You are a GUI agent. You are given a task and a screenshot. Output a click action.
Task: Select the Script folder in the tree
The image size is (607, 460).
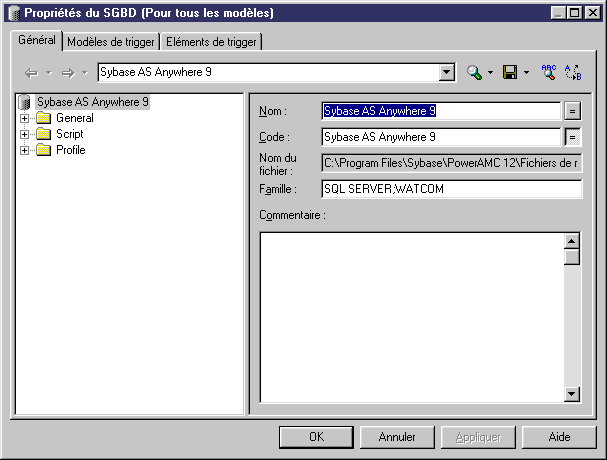[x=70, y=134]
